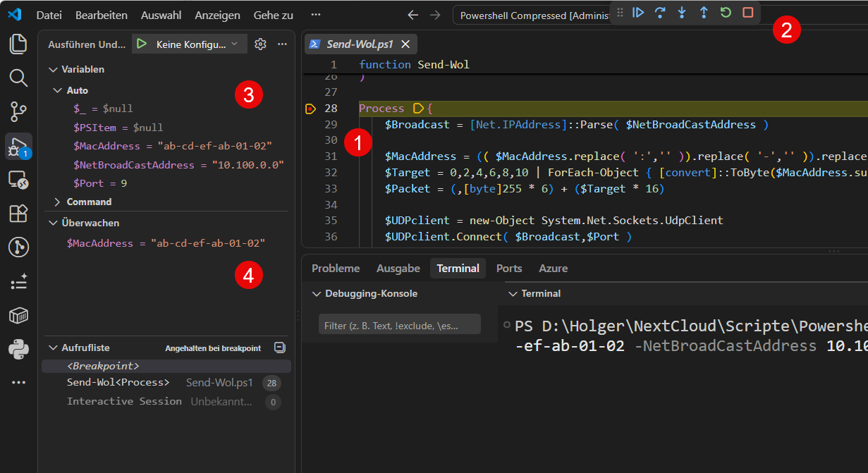Open the Gehe zu menu
868x473 pixels.
[x=274, y=15]
